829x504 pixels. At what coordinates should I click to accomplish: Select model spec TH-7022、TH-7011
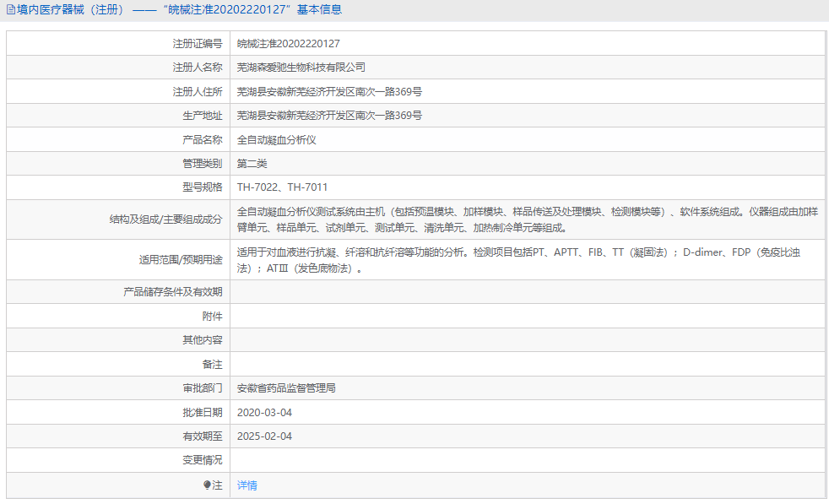point(282,187)
